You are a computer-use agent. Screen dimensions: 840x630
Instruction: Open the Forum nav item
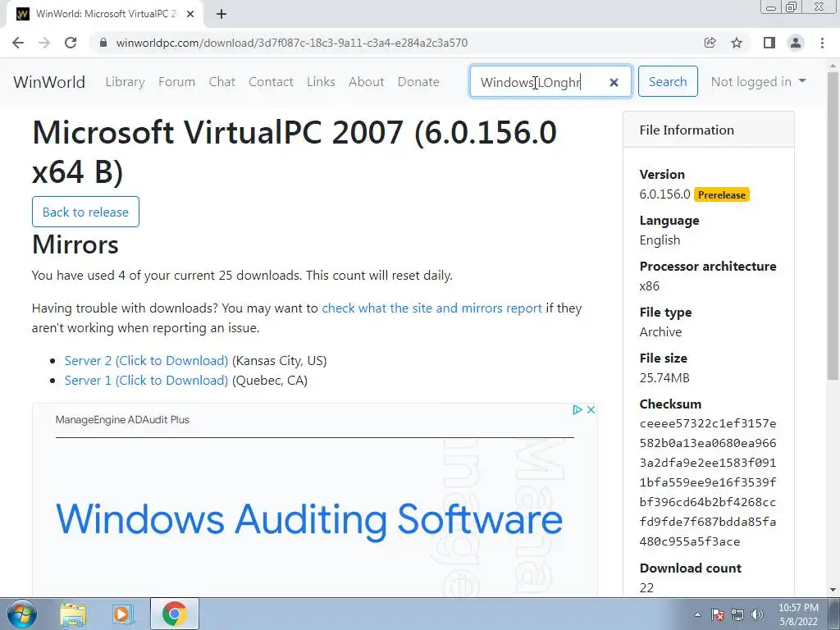[177, 82]
